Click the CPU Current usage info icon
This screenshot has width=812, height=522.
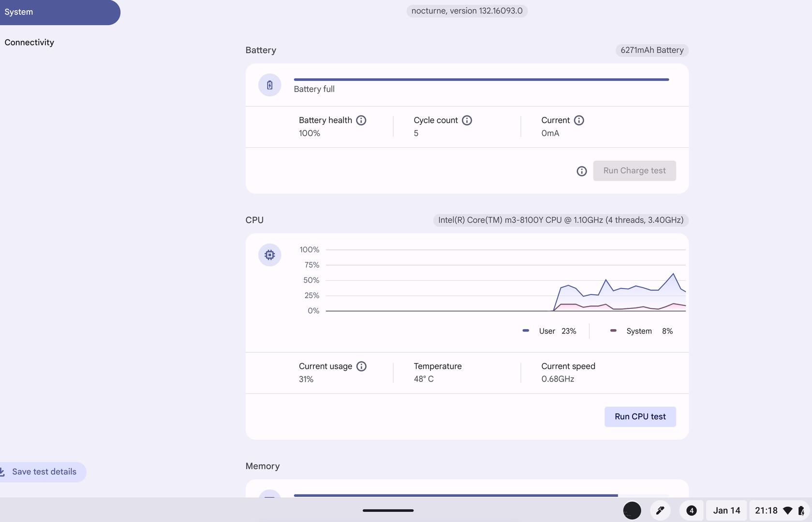[361, 366]
